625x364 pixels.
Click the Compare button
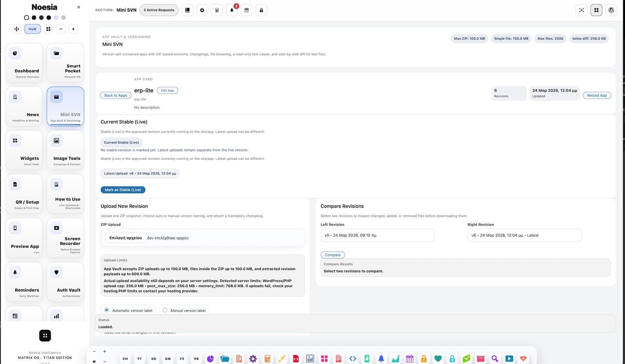[332, 255]
